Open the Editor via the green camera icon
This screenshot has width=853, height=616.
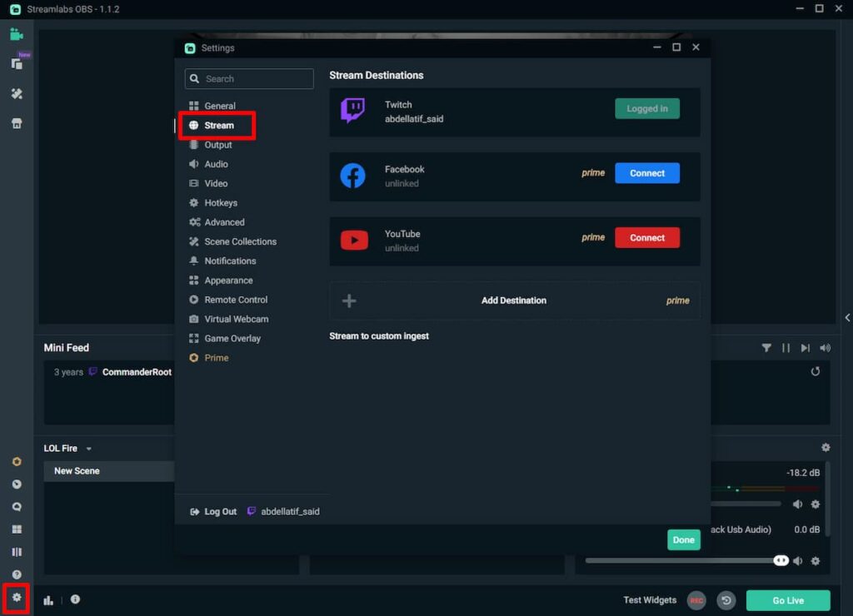(17, 35)
